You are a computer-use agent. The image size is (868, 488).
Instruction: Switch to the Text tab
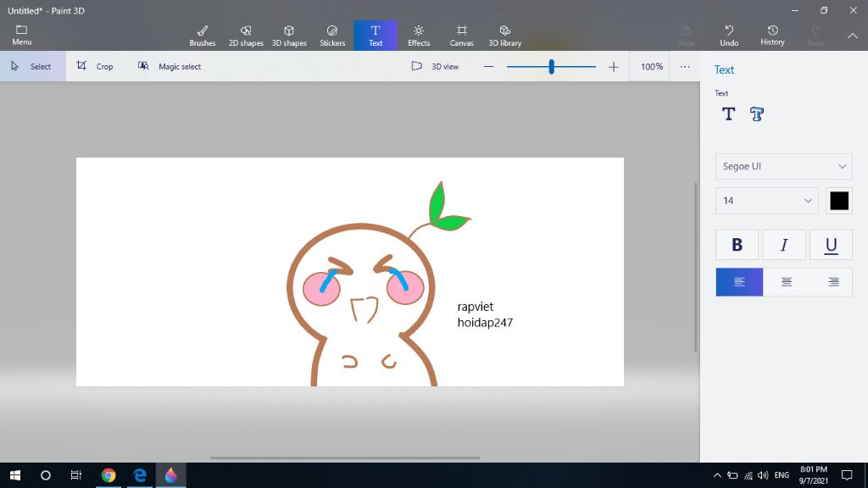[376, 36]
